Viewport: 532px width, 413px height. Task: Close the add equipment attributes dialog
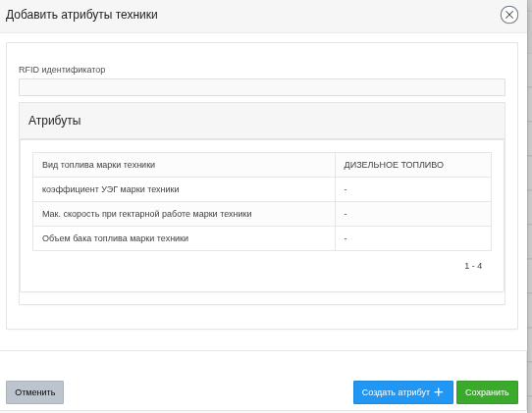(508, 15)
